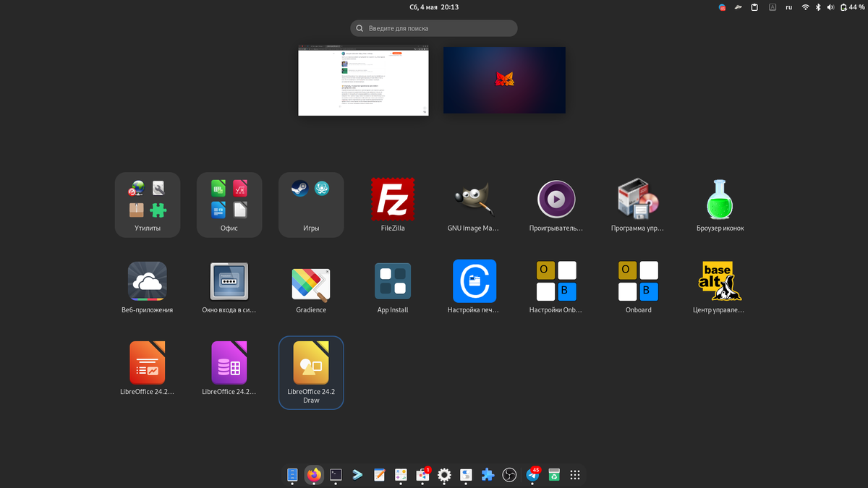This screenshot has width=868, height=488.
Task: Open the App Install application
Action: click(393, 282)
